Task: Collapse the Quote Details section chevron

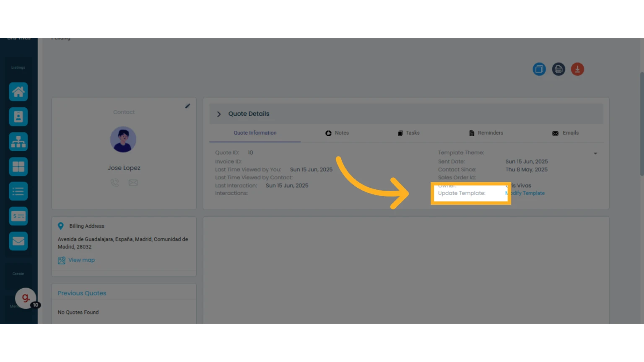Action: (x=218, y=114)
